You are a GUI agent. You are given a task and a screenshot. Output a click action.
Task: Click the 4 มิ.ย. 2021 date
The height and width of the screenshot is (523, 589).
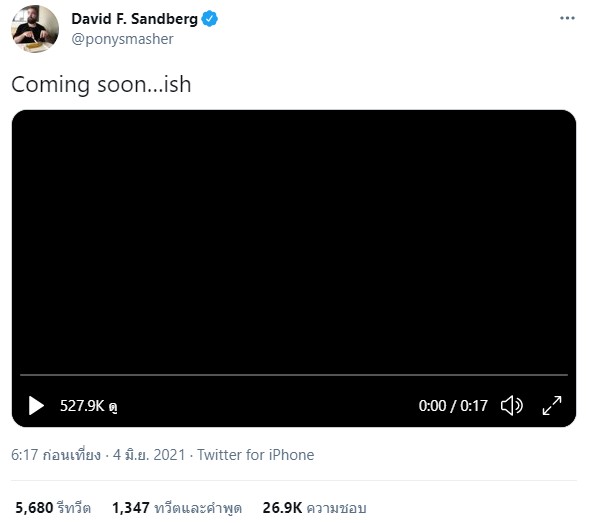pyautogui.click(x=149, y=455)
